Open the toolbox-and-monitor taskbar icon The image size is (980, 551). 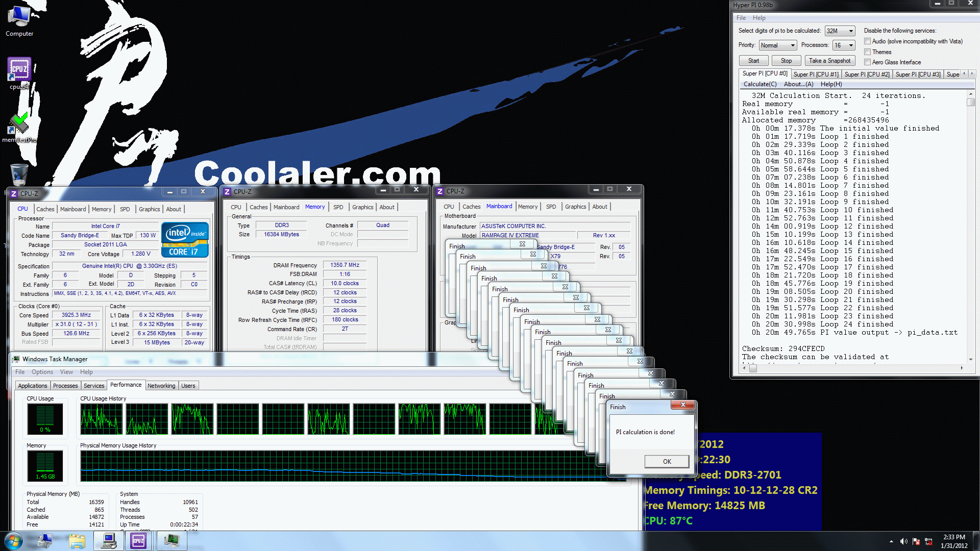[45, 541]
